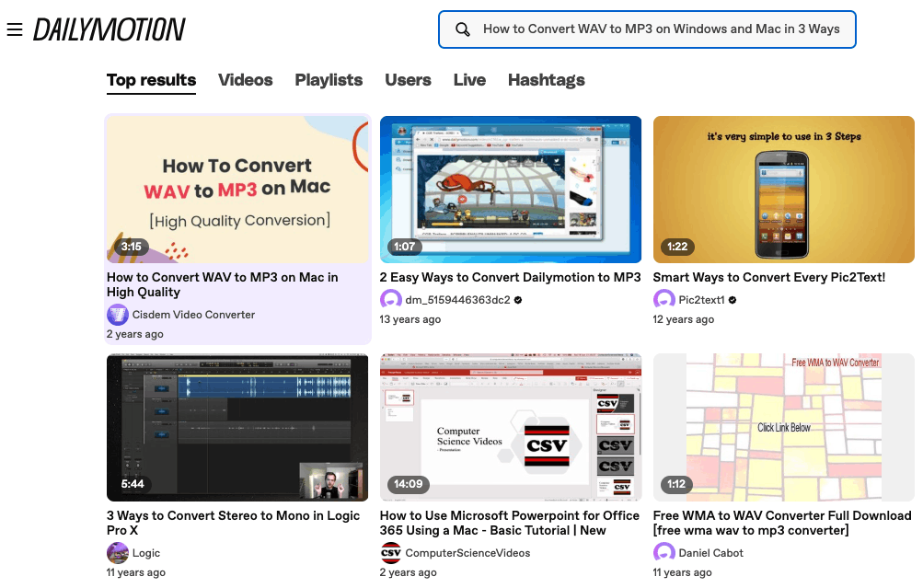Open the Logic channel avatar
The image size is (923, 588).
(118, 553)
